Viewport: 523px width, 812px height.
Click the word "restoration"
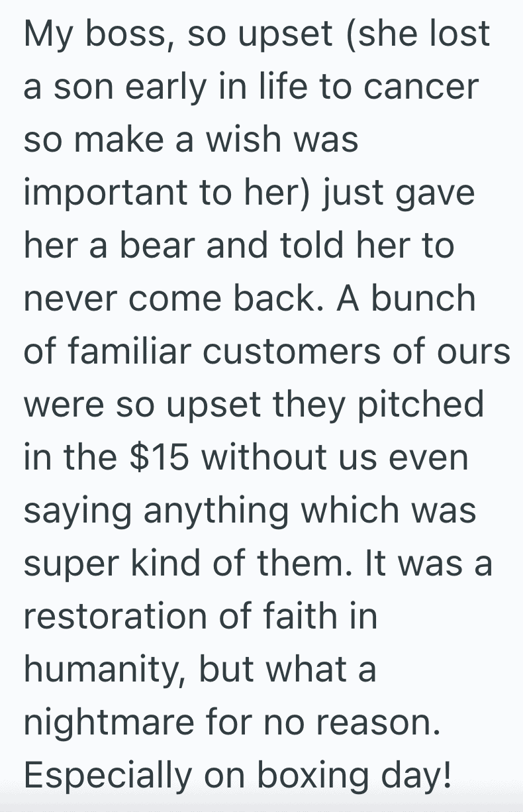(114, 616)
